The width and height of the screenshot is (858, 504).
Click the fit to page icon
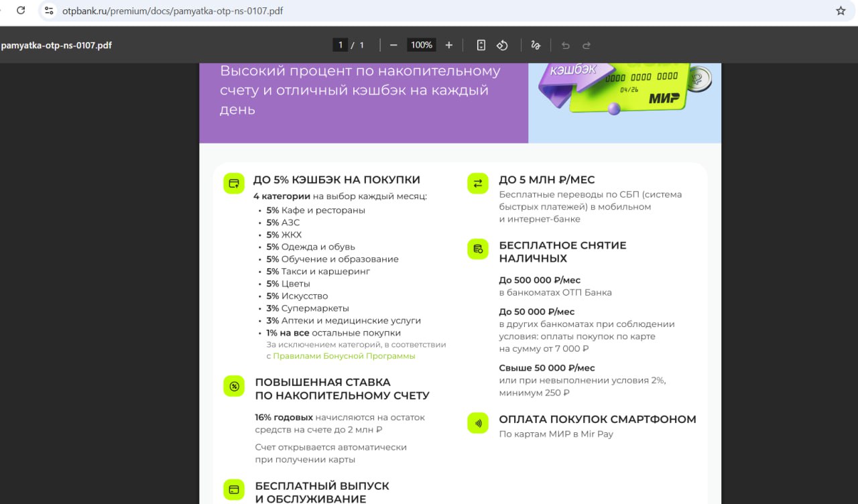[x=481, y=45]
